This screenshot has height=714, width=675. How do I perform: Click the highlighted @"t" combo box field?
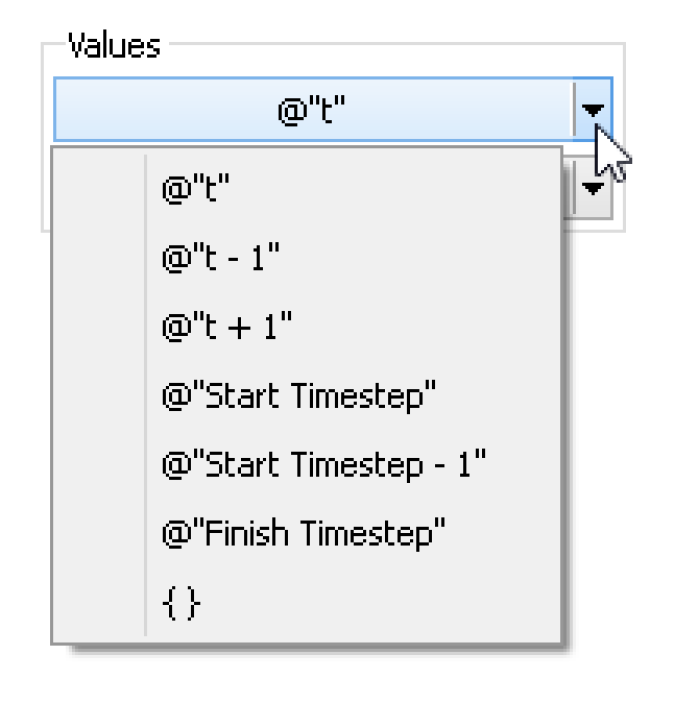(313, 110)
